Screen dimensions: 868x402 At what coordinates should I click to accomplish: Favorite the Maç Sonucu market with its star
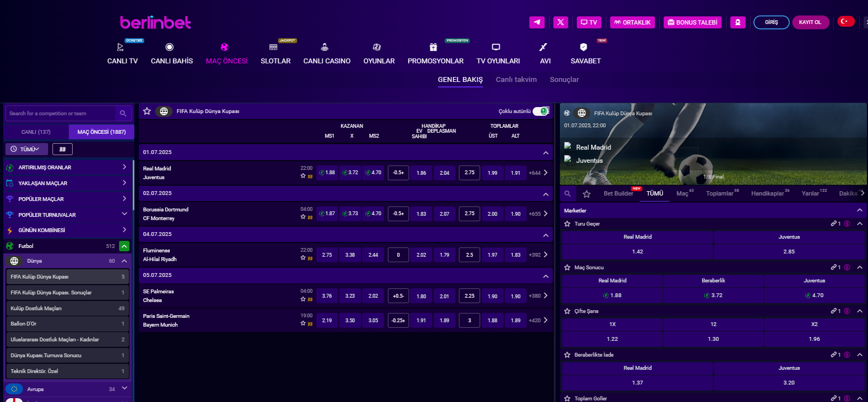(568, 268)
